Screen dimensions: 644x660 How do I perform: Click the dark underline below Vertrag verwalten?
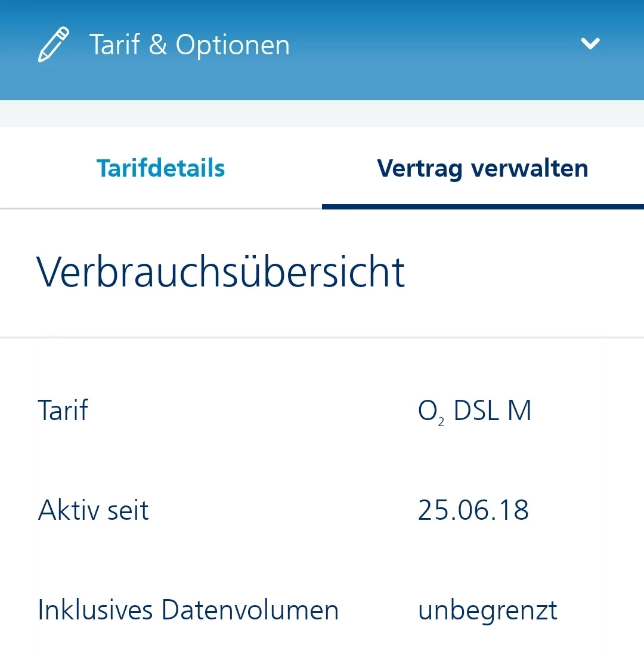pos(483,206)
